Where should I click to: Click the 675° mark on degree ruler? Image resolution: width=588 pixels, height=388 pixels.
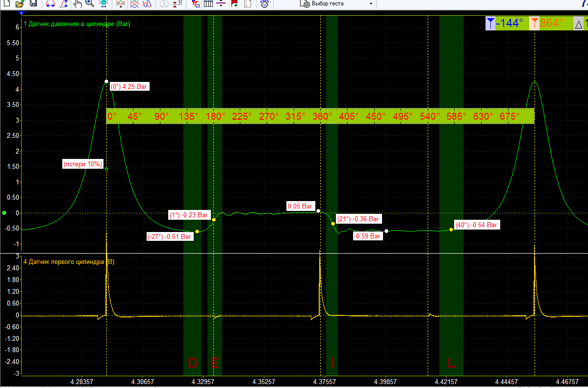click(x=510, y=116)
